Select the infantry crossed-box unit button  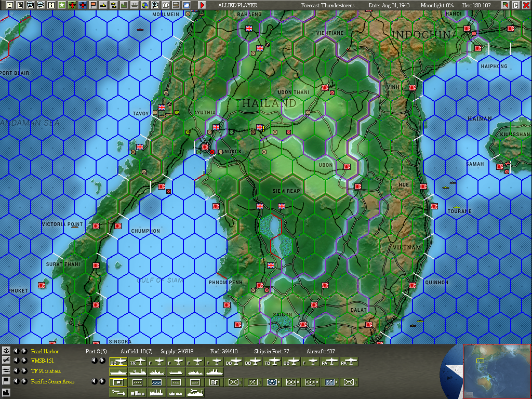[x=234, y=382]
